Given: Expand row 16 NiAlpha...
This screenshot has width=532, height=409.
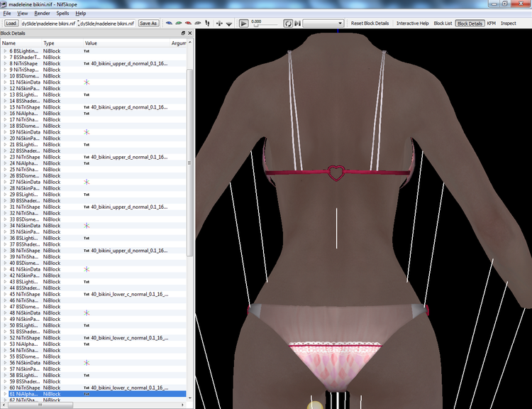Looking at the screenshot, I should coord(5,114).
